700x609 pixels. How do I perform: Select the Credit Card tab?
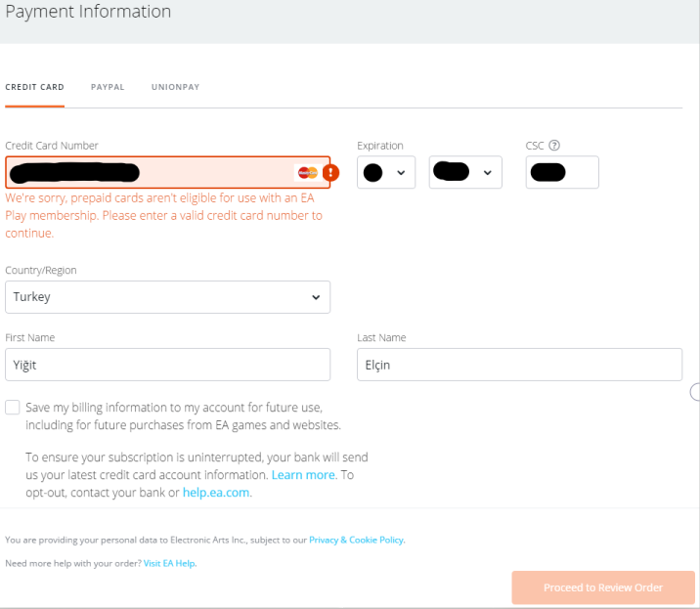(x=34, y=87)
